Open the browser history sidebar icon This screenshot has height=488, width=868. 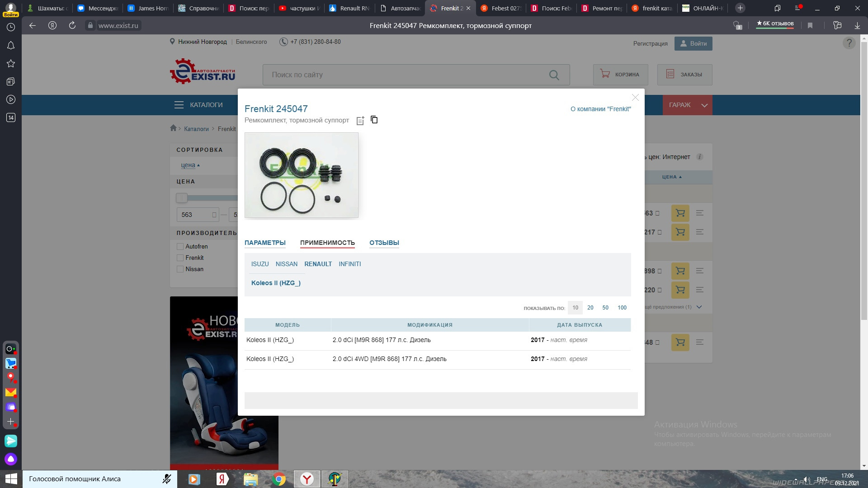pos(11,27)
